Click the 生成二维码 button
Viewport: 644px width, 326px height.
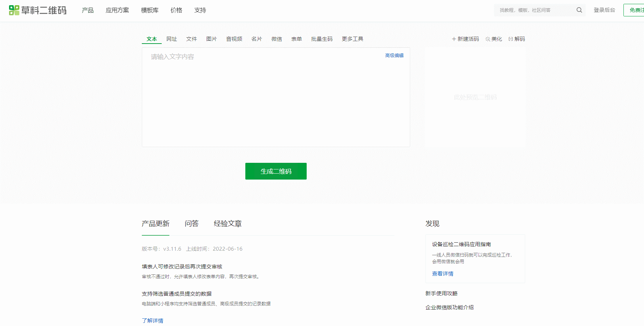click(x=276, y=171)
